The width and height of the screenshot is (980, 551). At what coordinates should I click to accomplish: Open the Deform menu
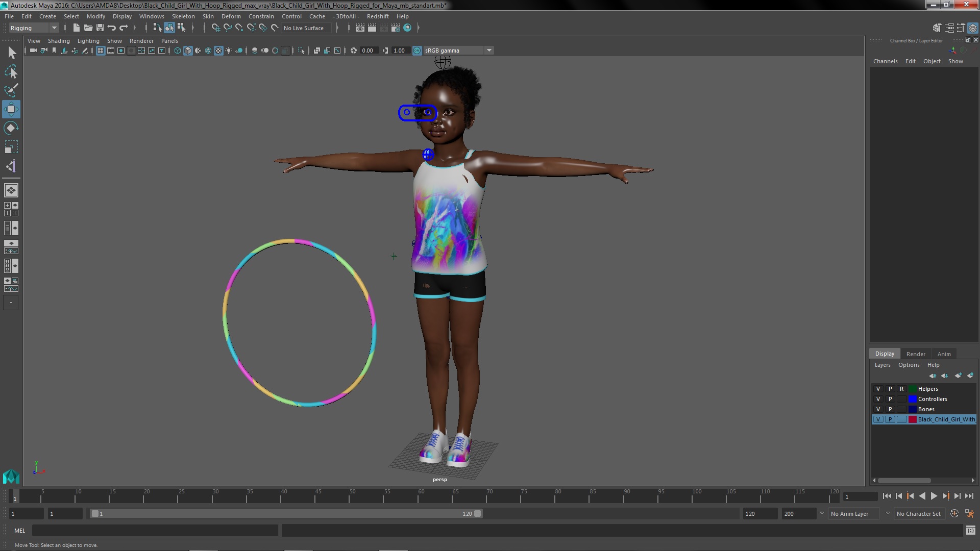231,16
